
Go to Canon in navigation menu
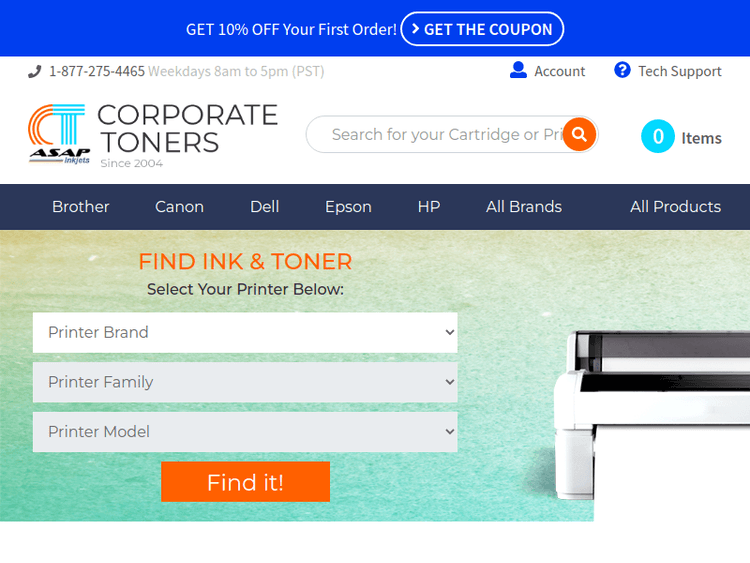click(179, 207)
